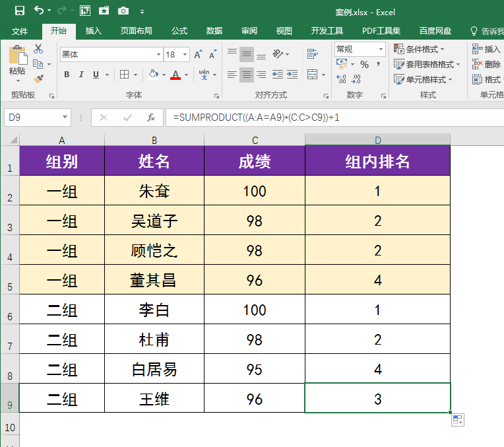Image resolution: width=504 pixels, height=447 pixels.
Task: Toggle Center horizontal alignment
Action: point(247,75)
